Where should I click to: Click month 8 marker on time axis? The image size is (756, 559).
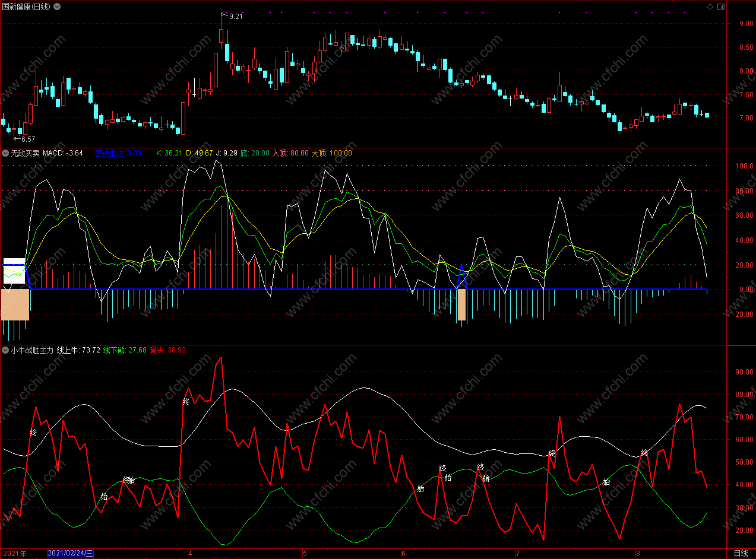pyautogui.click(x=638, y=553)
